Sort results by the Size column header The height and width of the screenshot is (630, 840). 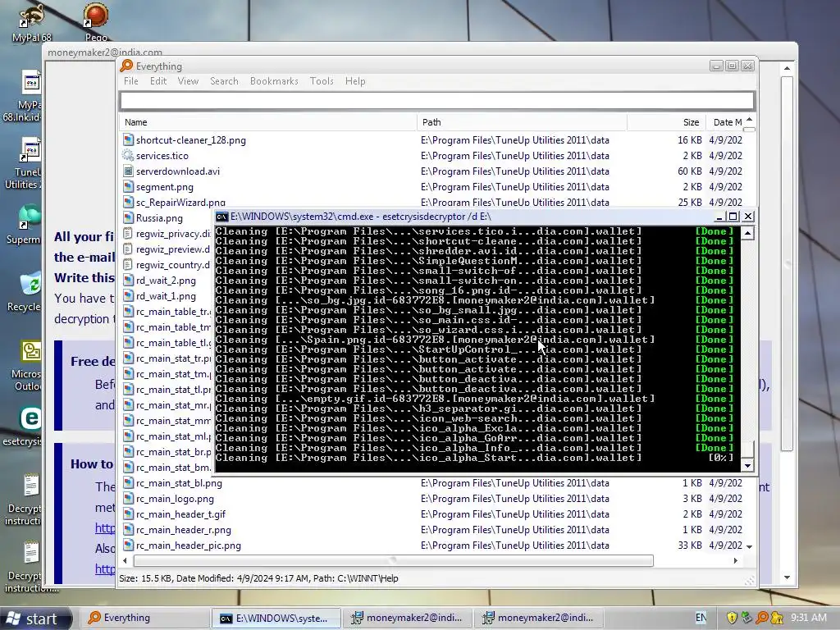(x=666, y=122)
